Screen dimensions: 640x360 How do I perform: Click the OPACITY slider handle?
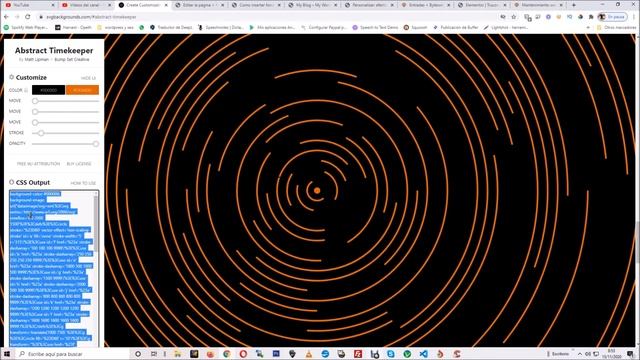(x=96, y=144)
